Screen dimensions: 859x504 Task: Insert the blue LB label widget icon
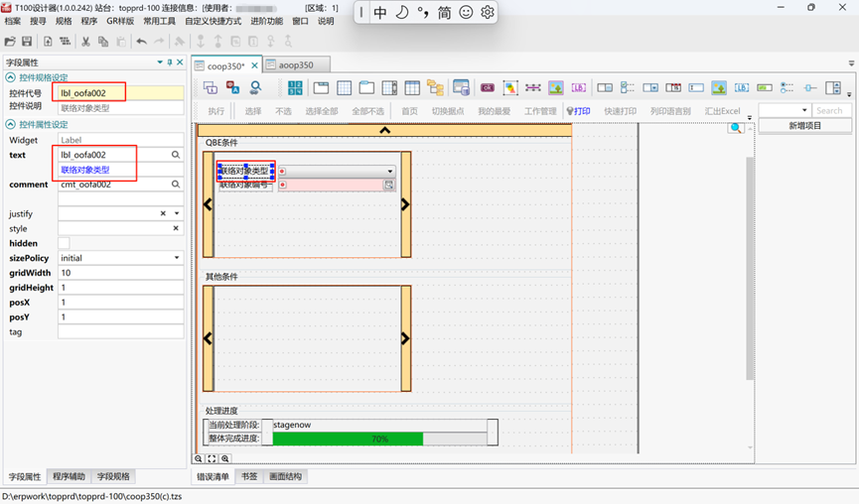(x=742, y=87)
